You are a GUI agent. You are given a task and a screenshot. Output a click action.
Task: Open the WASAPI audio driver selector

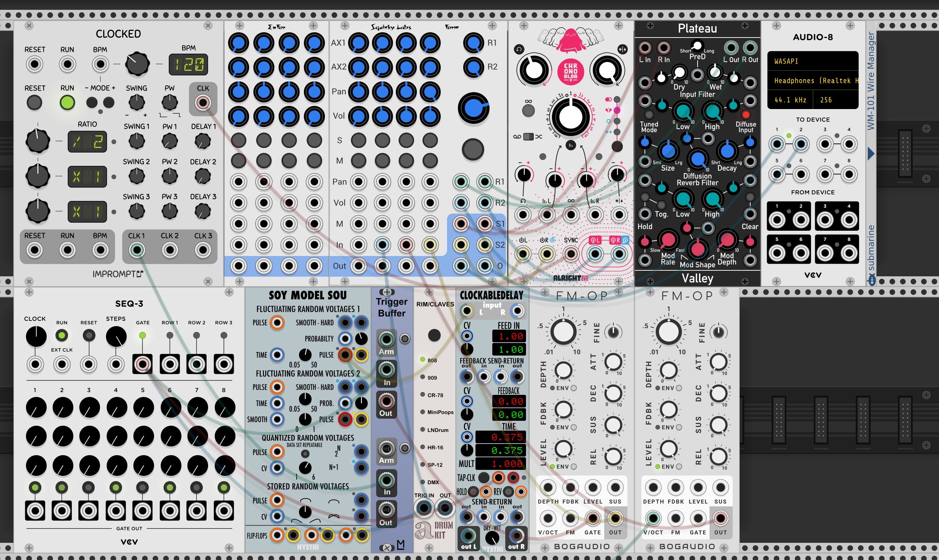[813, 61]
